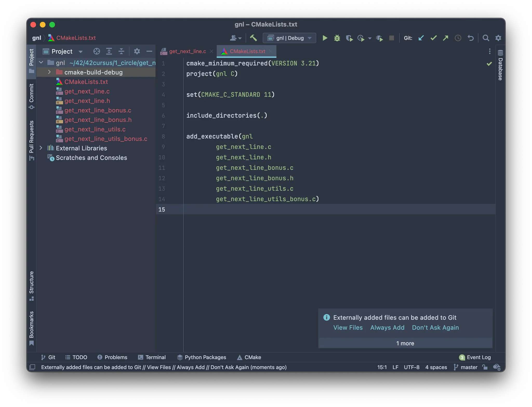Expand the cmake-build-debug folder
The width and height of the screenshot is (532, 407).
click(x=49, y=72)
